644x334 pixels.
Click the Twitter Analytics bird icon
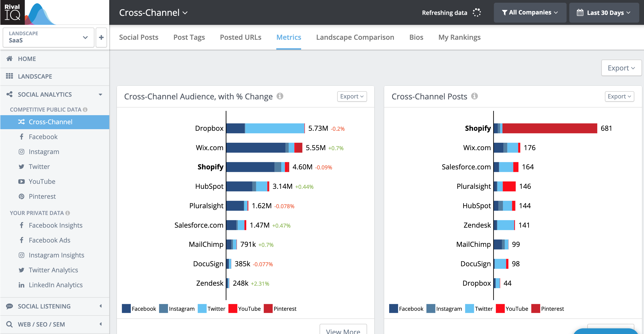(x=21, y=270)
